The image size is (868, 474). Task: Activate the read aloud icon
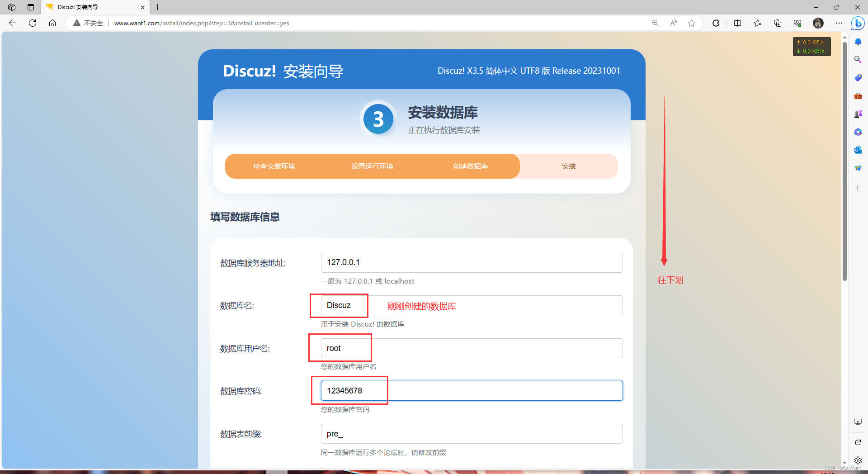click(674, 23)
